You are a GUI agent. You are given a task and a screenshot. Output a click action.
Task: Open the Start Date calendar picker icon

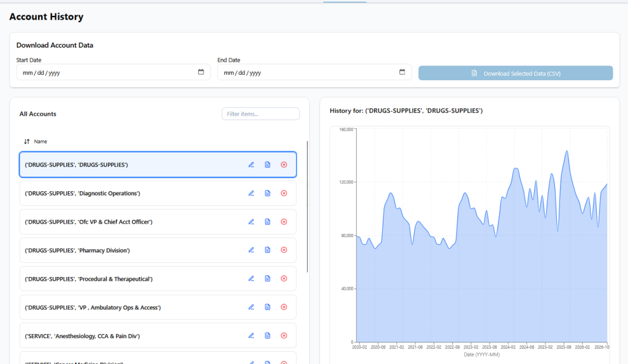tap(201, 72)
